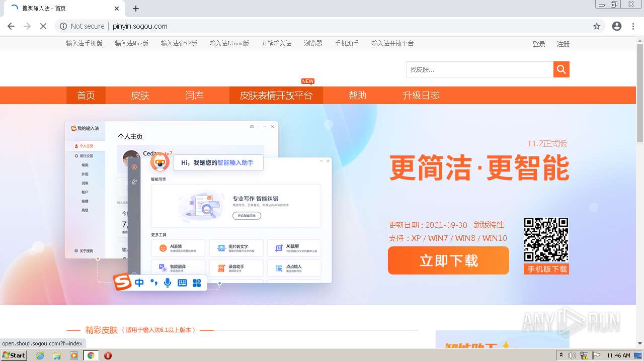Open the 升级日志 navigation tab

tap(421, 95)
